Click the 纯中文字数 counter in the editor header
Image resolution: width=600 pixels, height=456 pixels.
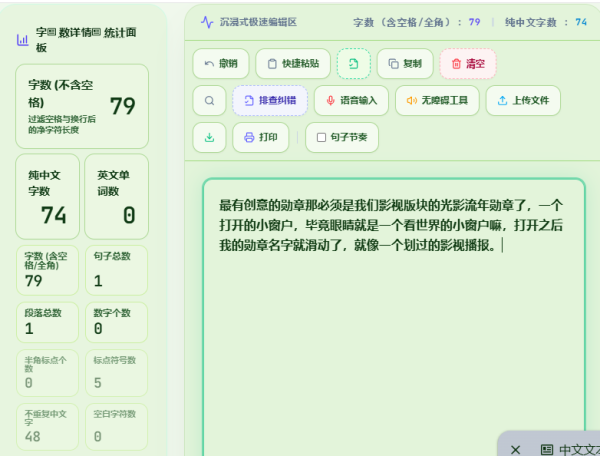coord(546,22)
